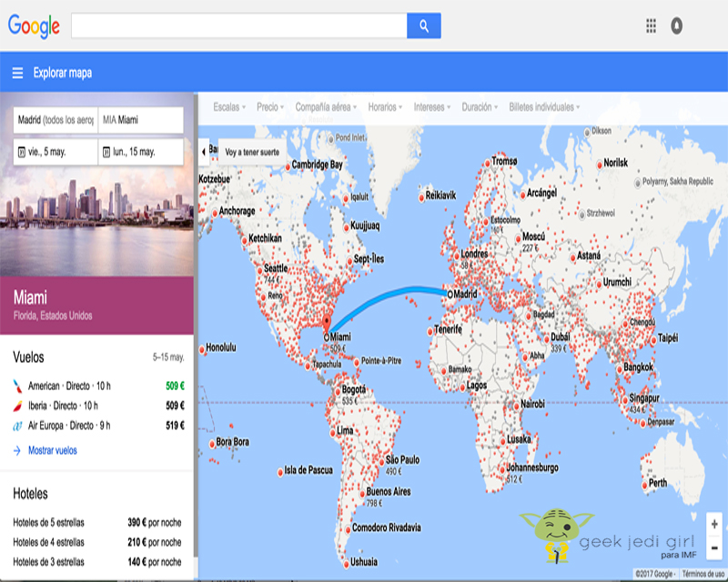The image size is (728, 582).
Task: Click the red Miami destination pin
Action: 327,323
